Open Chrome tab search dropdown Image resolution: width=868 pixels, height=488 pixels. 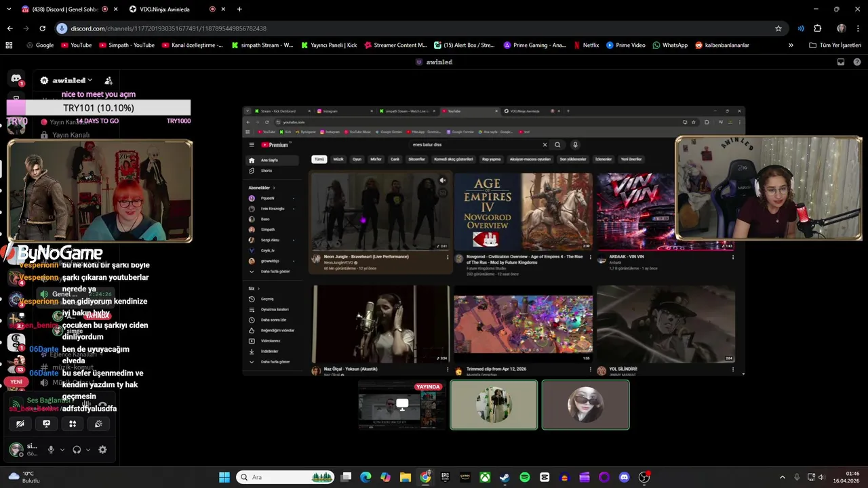8,9
